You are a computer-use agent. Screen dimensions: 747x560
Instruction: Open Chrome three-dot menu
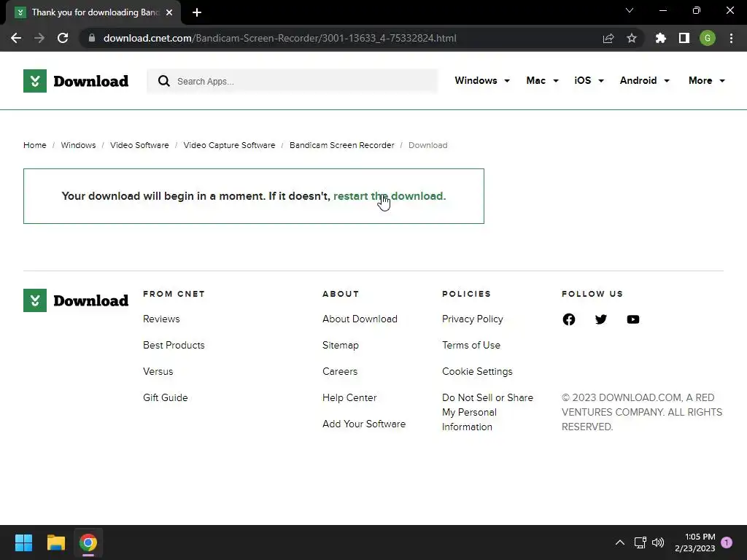[x=731, y=38]
